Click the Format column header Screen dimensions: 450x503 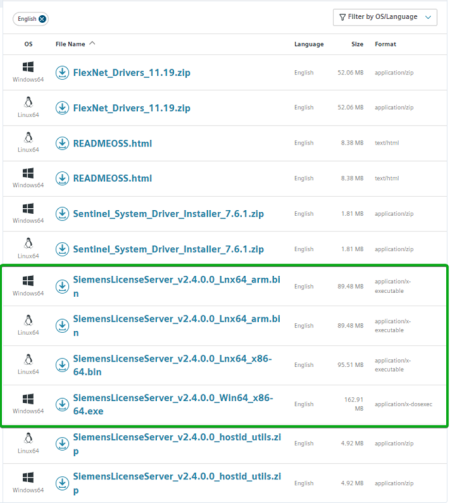385,44
